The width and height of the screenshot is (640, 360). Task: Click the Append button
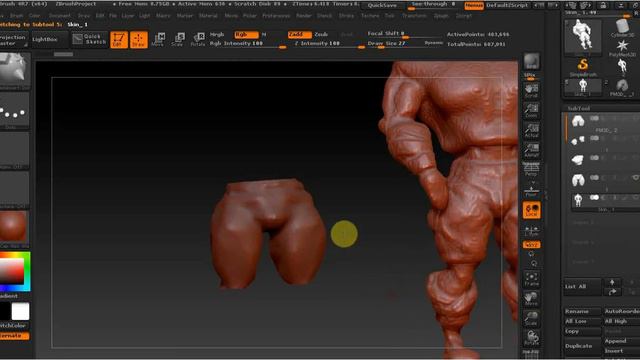(621, 341)
